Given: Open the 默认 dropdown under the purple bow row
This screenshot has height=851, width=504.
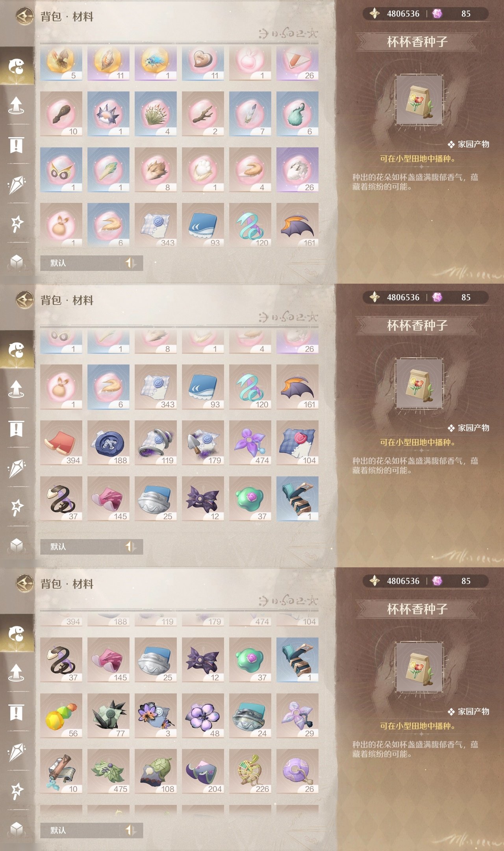Looking at the screenshot, I should (x=80, y=546).
